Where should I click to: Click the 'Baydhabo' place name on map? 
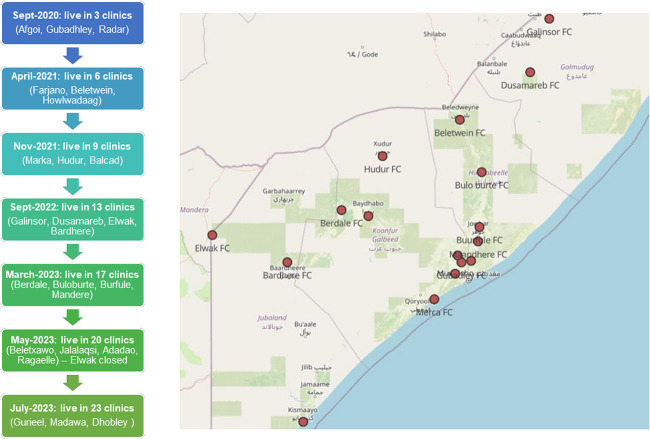[368, 204]
